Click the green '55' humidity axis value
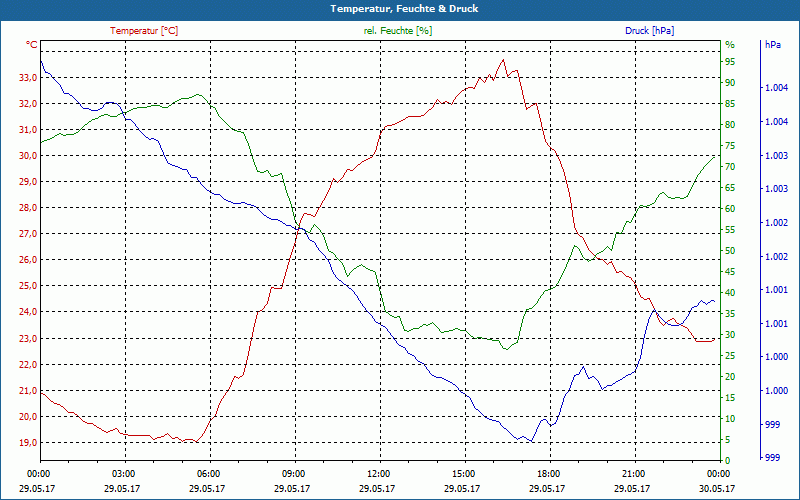 pyautogui.click(x=731, y=230)
